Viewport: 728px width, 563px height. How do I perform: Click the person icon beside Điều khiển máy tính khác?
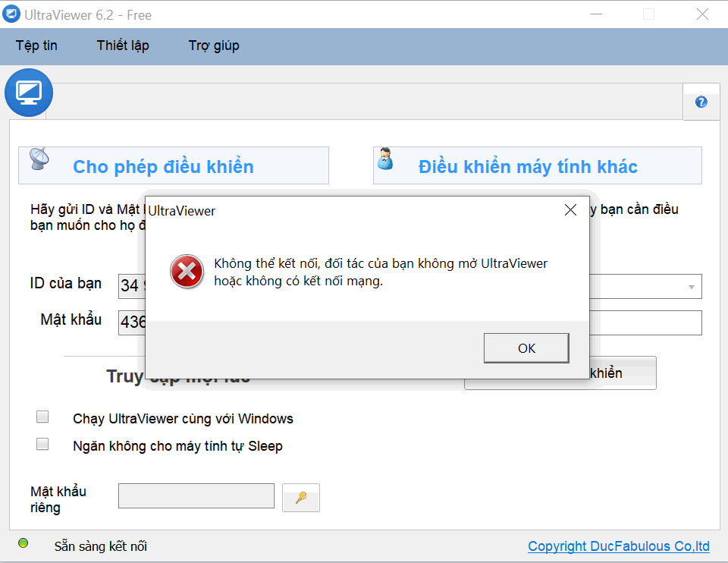tap(385, 159)
